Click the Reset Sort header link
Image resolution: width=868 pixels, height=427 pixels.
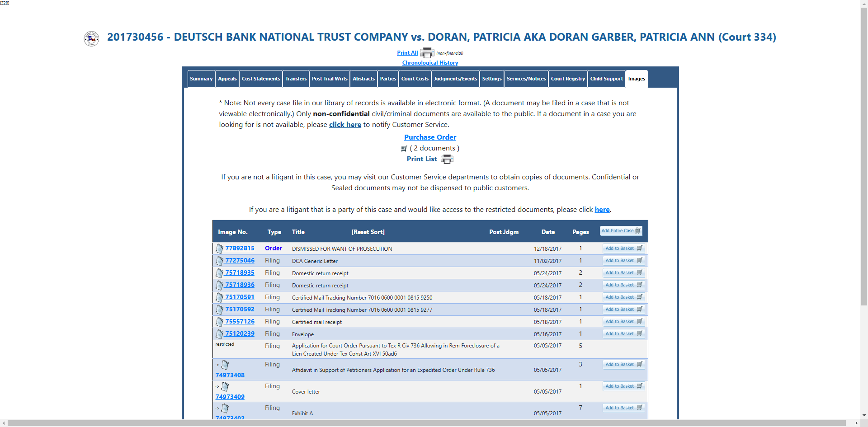[368, 232]
